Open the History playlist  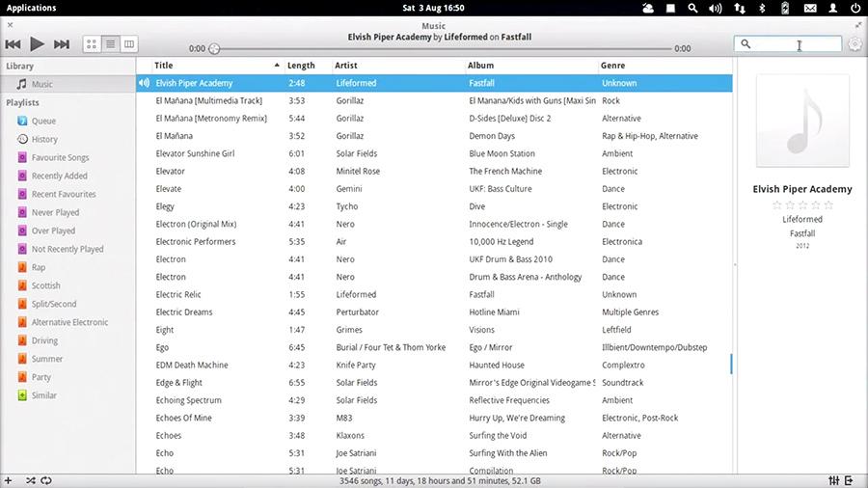tap(44, 140)
